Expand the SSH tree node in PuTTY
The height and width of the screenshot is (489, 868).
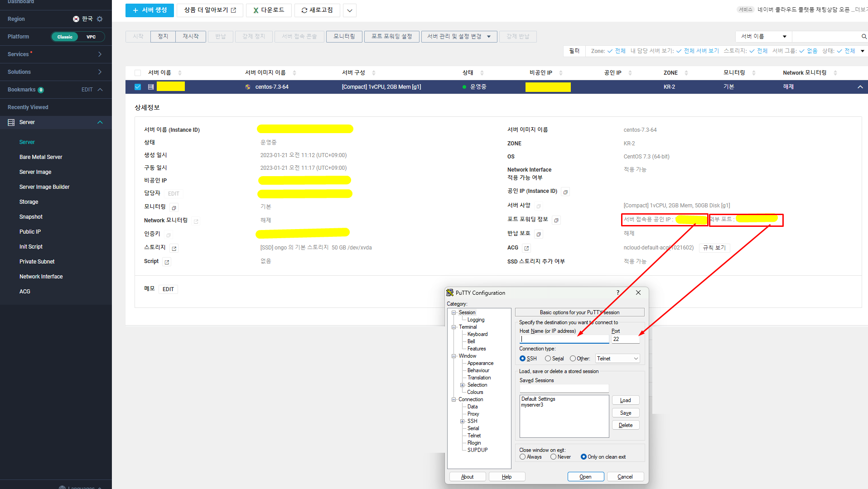click(463, 422)
